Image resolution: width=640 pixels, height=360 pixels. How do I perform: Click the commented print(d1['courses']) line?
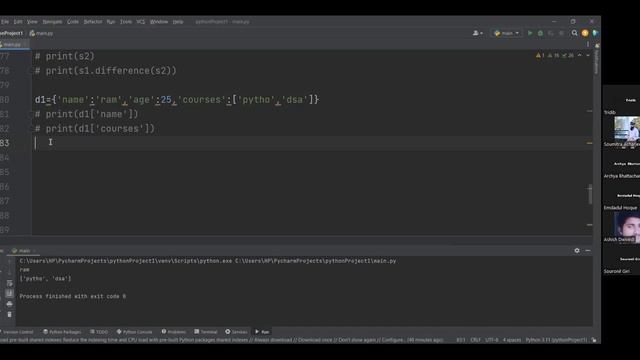(x=95, y=129)
